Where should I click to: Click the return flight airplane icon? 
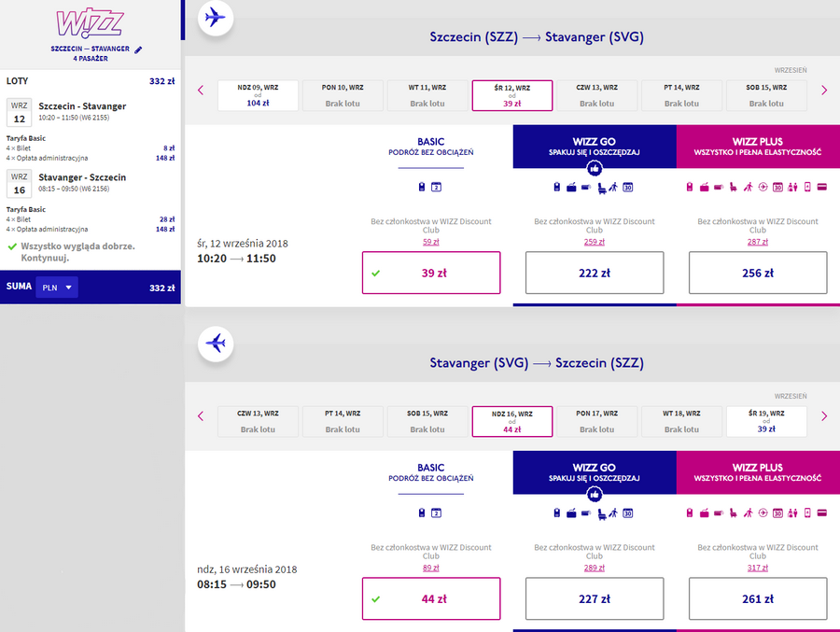(x=216, y=344)
